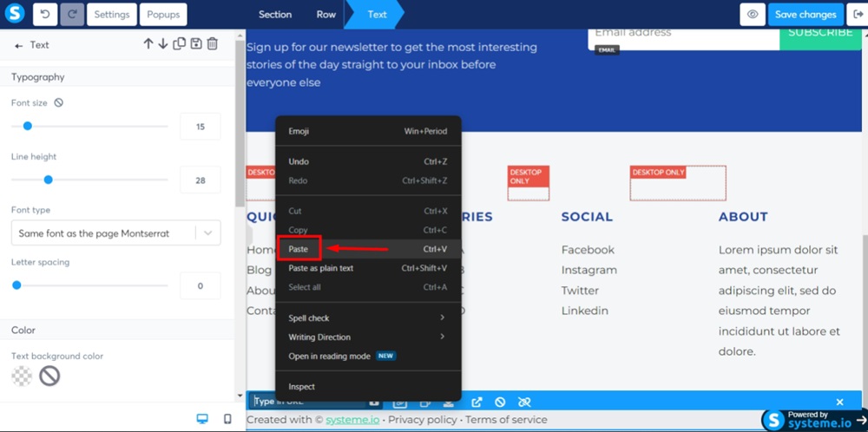Screen dimensions: 868x432
Task: Go back with the arrow beside Text
Action: tap(19, 45)
